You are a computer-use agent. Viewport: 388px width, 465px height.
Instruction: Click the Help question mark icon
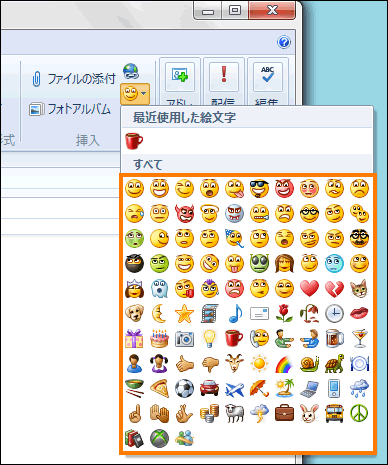284,42
